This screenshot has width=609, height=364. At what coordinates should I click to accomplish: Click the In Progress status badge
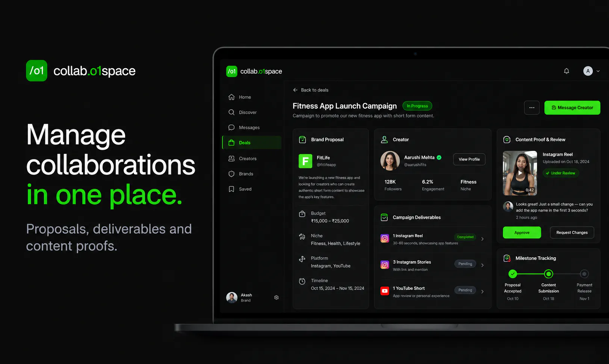[x=417, y=106]
